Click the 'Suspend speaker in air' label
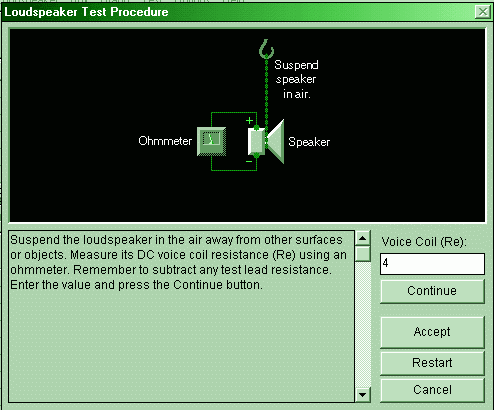This screenshot has width=494, height=410. [x=296, y=79]
